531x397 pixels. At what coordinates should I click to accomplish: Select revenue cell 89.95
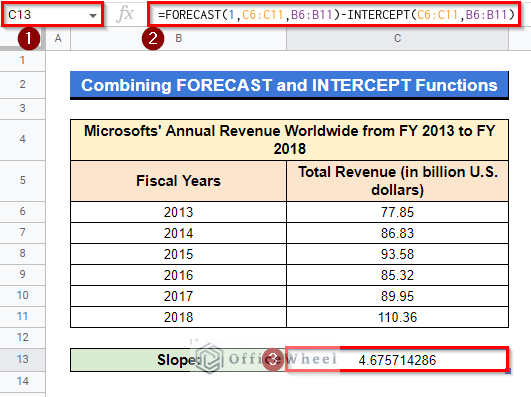pos(398,296)
